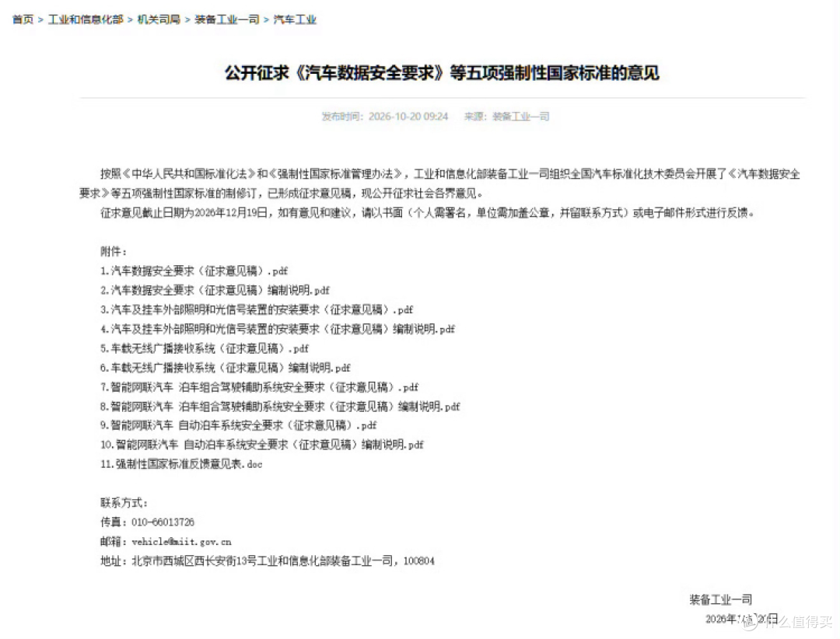Click the 附件： heading

tap(114, 252)
